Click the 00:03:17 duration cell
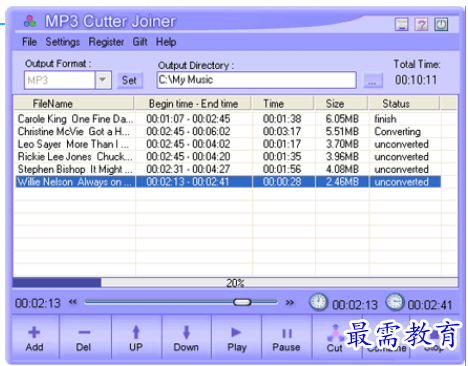The width and height of the screenshot is (468, 366). 282,131
